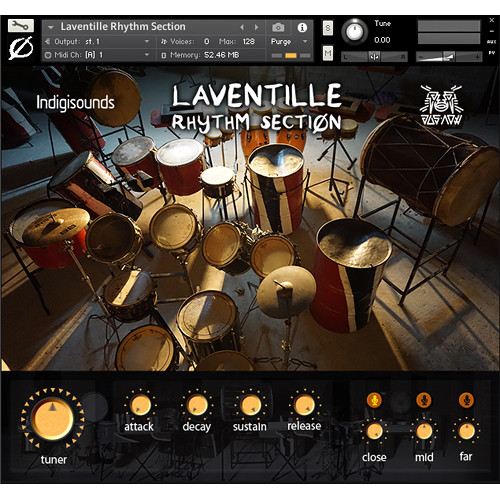The image size is (500, 500).
Task: Click the close mic level knob
Action: click(375, 431)
